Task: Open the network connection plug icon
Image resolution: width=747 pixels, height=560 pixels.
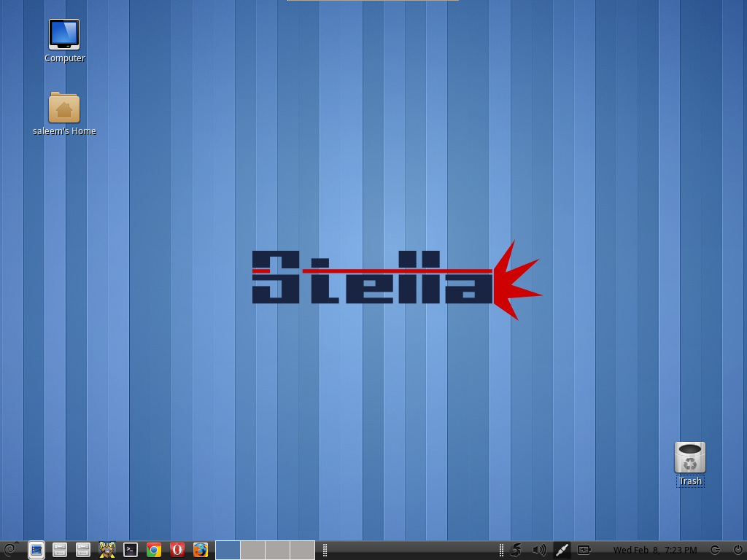Action: (562, 550)
